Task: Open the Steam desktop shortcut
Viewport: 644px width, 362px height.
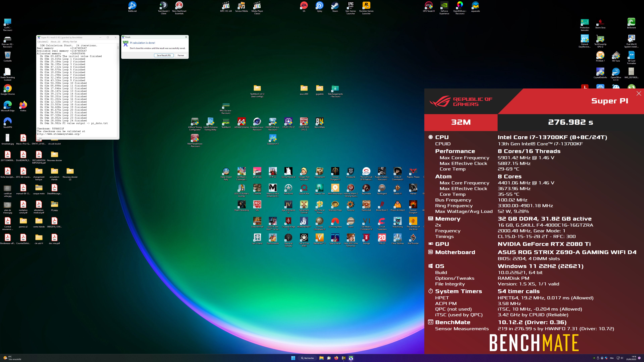Action: 335,7
